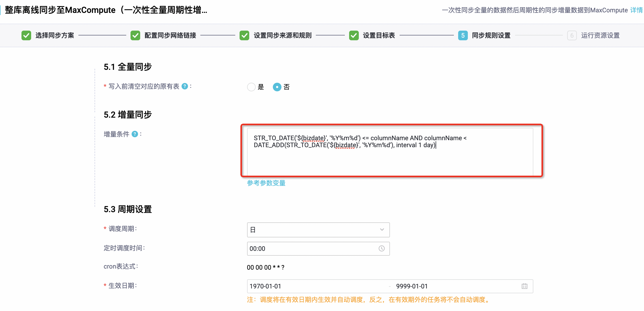Click the orange 注 scheduling note text
Image resolution: width=644 pixels, height=311 pixels.
(x=369, y=300)
